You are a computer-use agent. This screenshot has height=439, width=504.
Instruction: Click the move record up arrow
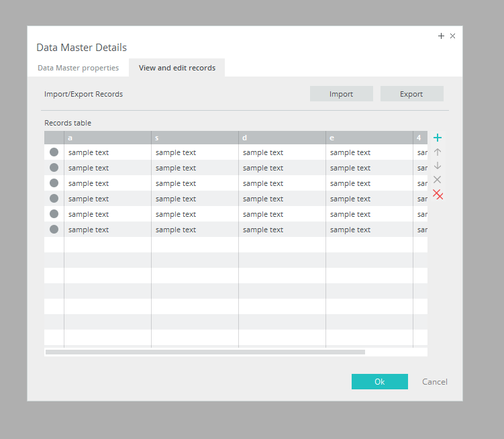(x=438, y=152)
